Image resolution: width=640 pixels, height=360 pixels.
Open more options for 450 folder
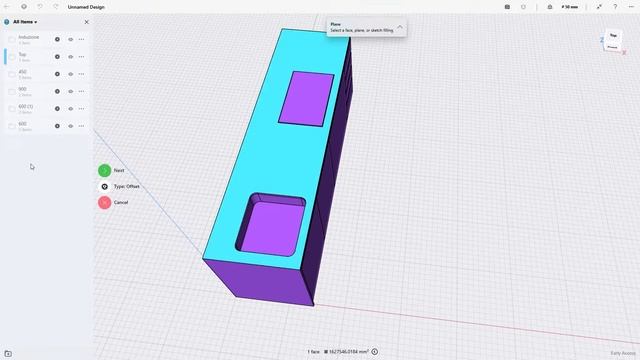click(x=82, y=74)
